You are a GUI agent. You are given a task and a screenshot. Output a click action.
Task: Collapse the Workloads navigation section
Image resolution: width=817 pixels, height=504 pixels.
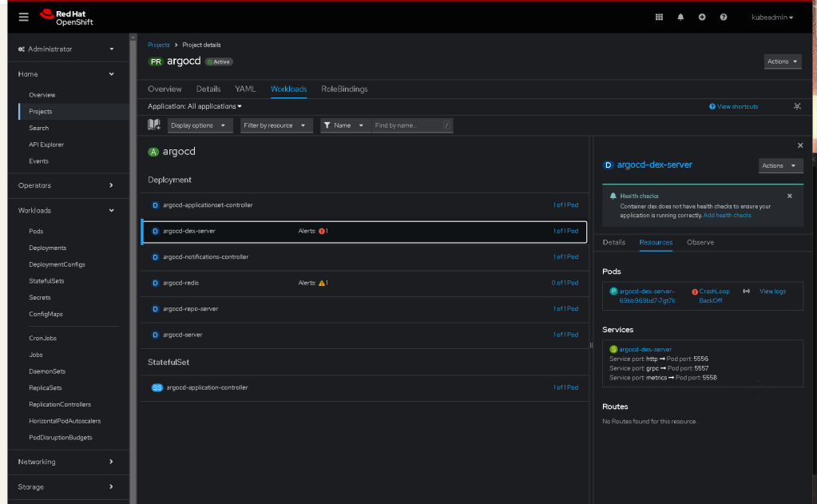[x=65, y=211]
